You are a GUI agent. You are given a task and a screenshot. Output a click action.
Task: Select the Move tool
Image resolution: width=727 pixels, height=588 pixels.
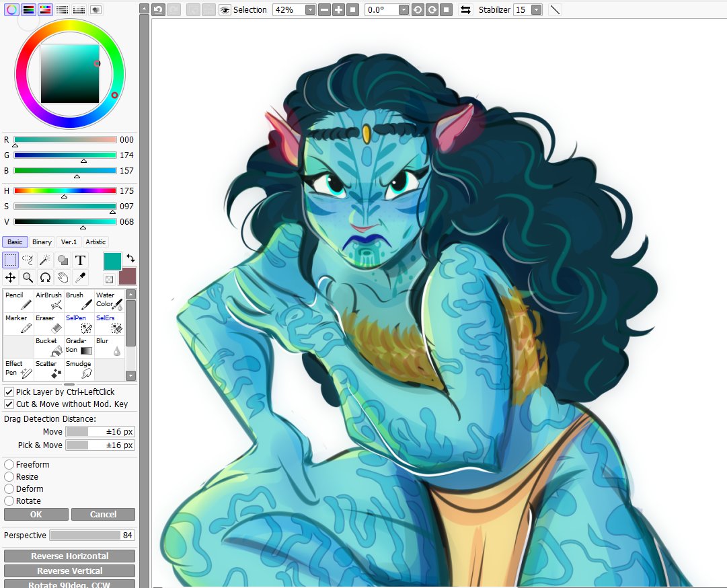pos(11,278)
